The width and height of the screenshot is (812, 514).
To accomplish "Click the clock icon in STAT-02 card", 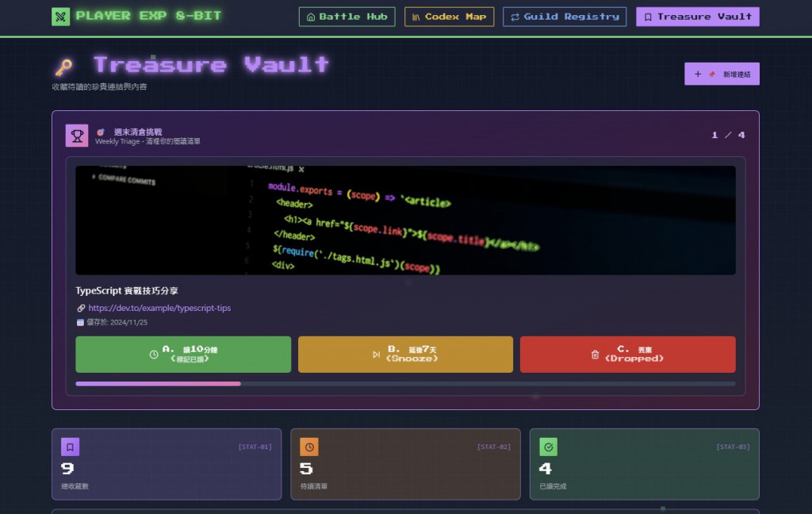I will 309,447.
